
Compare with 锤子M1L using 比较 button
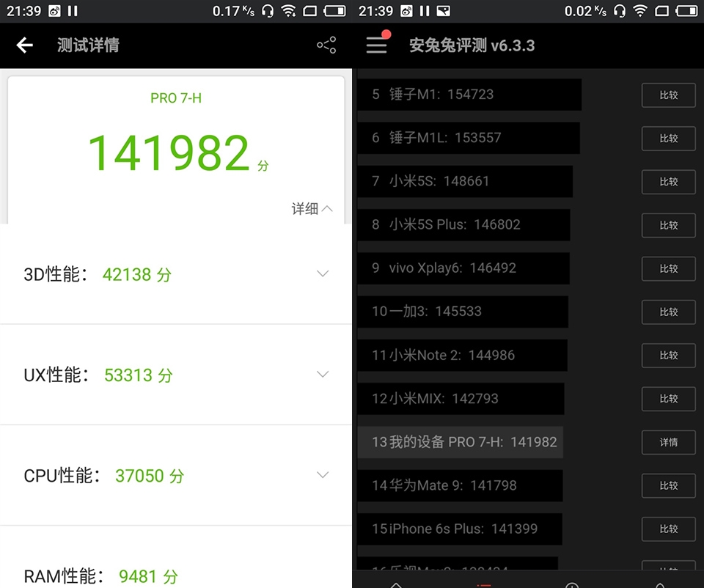coord(669,139)
